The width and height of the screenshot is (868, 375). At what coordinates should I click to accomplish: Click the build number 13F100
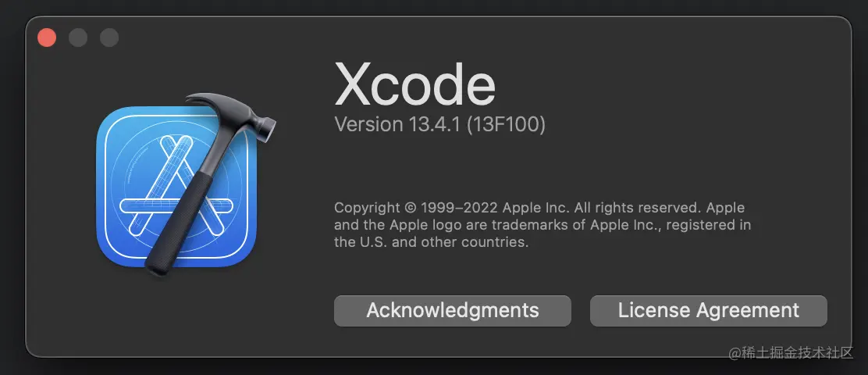click(x=506, y=125)
